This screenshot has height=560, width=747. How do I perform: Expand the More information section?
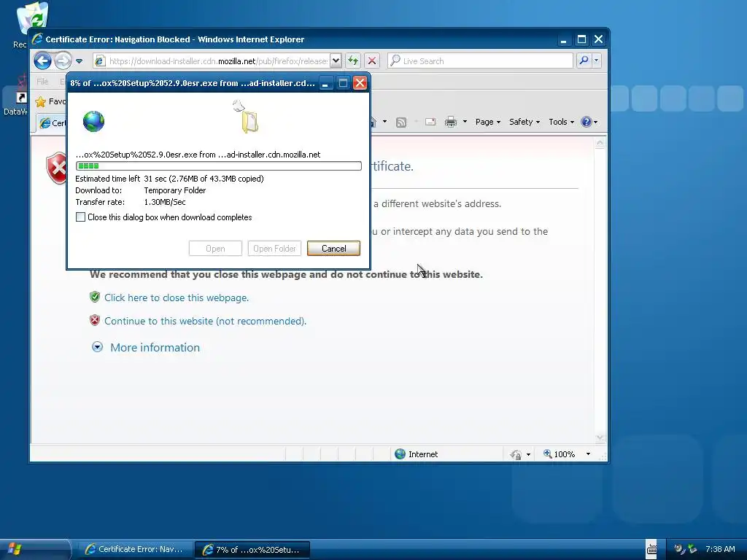(x=155, y=348)
